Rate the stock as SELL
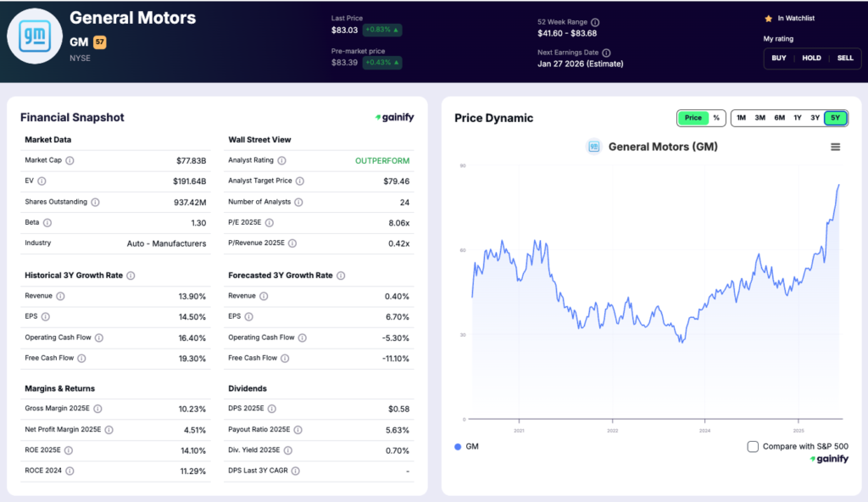The width and height of the screenshot is (868, 502). [843, 59]
